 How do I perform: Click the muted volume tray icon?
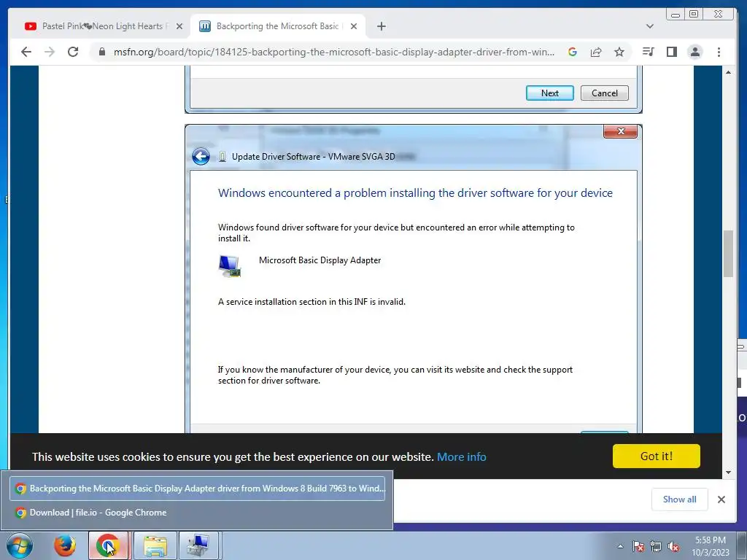(x=673, y=546)
